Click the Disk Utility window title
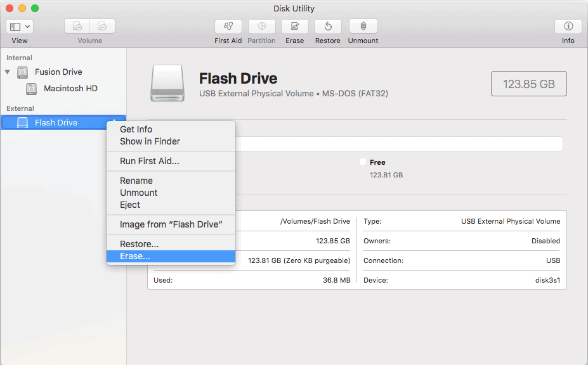The height and width of the screenshot is (365, 588). coord(294,9)
